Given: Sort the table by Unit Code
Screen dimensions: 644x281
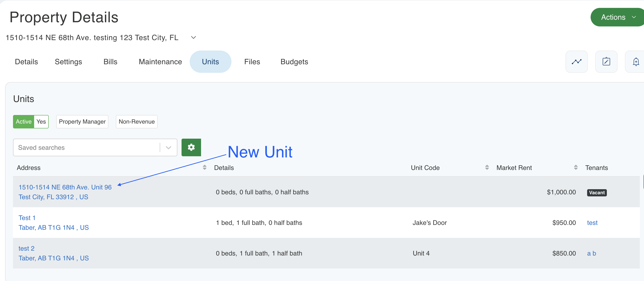Looking at the screenshot, I should point(487,167).
